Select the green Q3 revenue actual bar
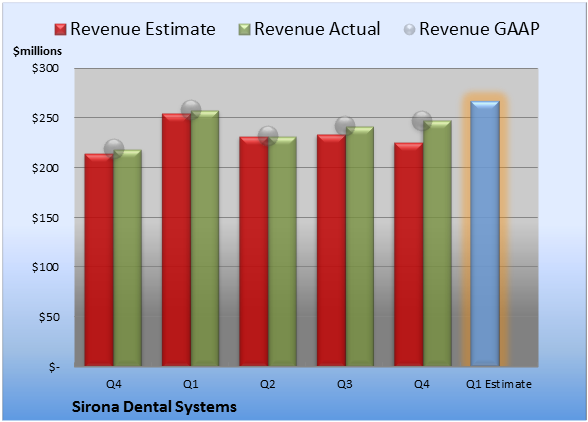The height and width of the screenshot is (422, 588). (360, 247)
